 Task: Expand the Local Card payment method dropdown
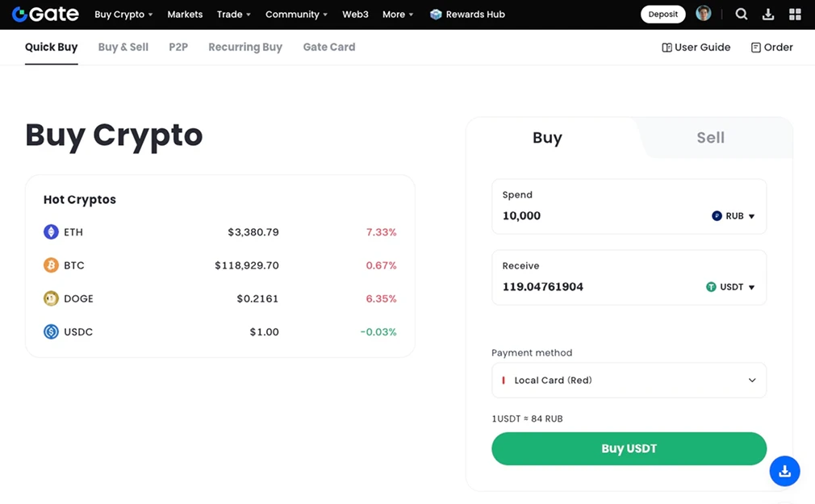[629, 381]
